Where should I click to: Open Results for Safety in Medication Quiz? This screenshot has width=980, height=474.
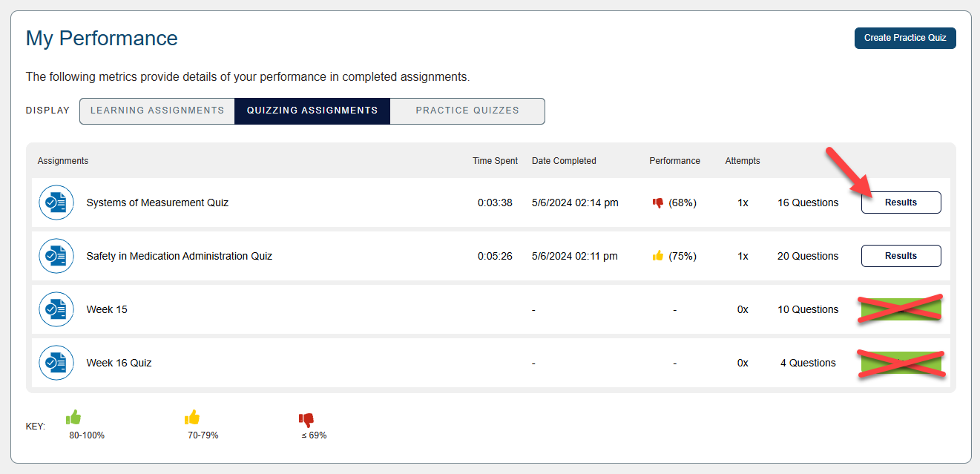(901, 256)
